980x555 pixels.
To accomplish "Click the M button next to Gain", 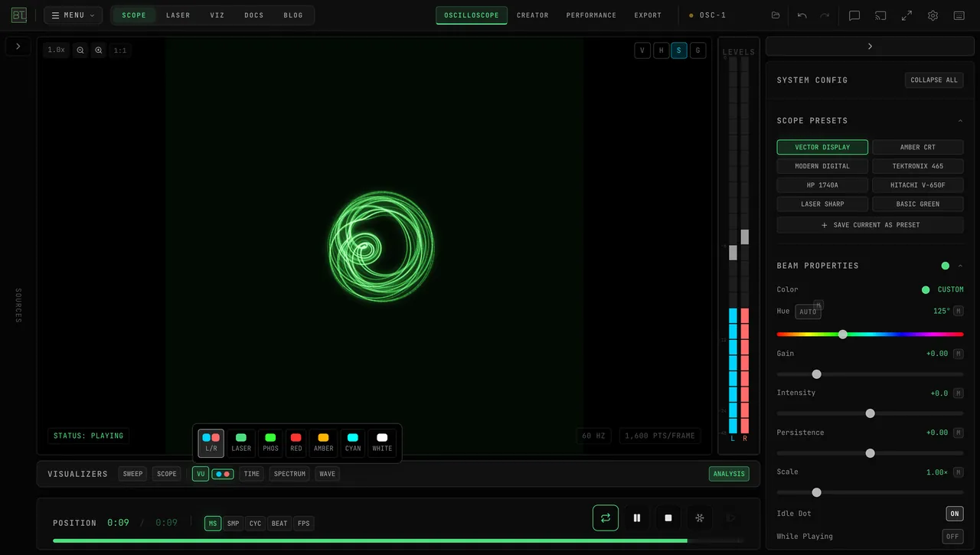I will 959,354.
